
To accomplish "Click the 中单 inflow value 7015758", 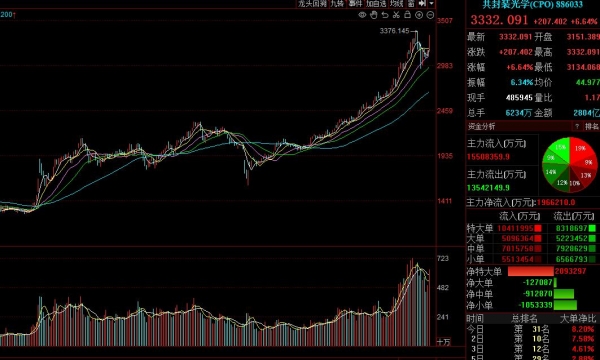I will 517,248.
